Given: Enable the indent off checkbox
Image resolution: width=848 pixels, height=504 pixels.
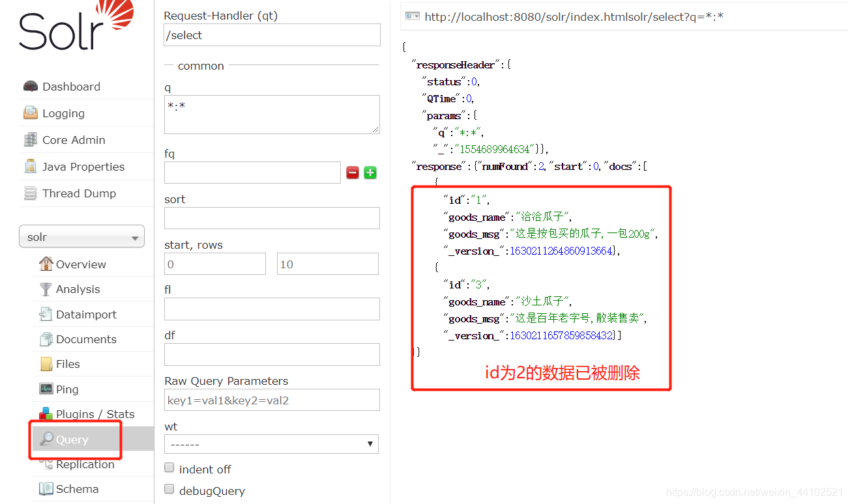Looking at the screenshot, I should 169,468.
